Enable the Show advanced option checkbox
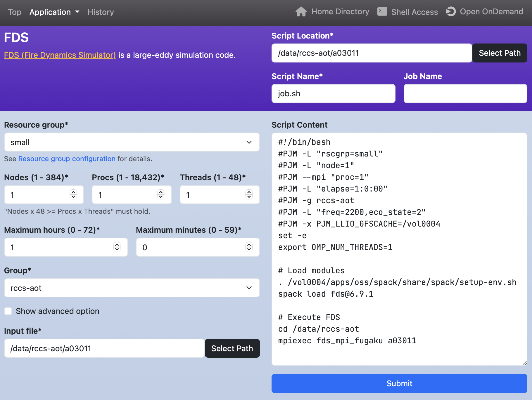The image size is (532, 400). point(8,311)
